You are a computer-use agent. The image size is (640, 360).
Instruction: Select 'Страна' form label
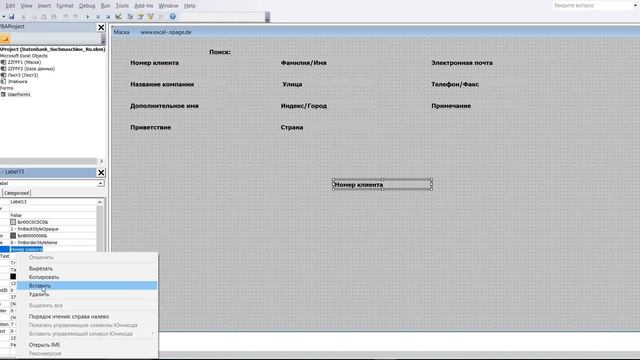(x=292, y=127)
